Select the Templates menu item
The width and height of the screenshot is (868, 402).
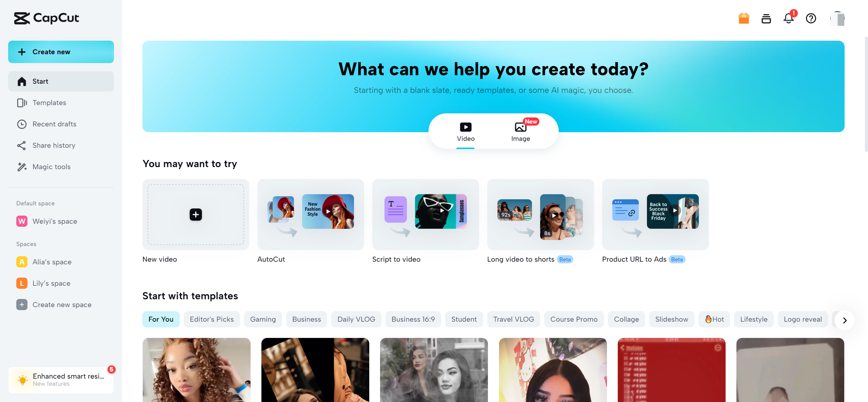(49, 102)
